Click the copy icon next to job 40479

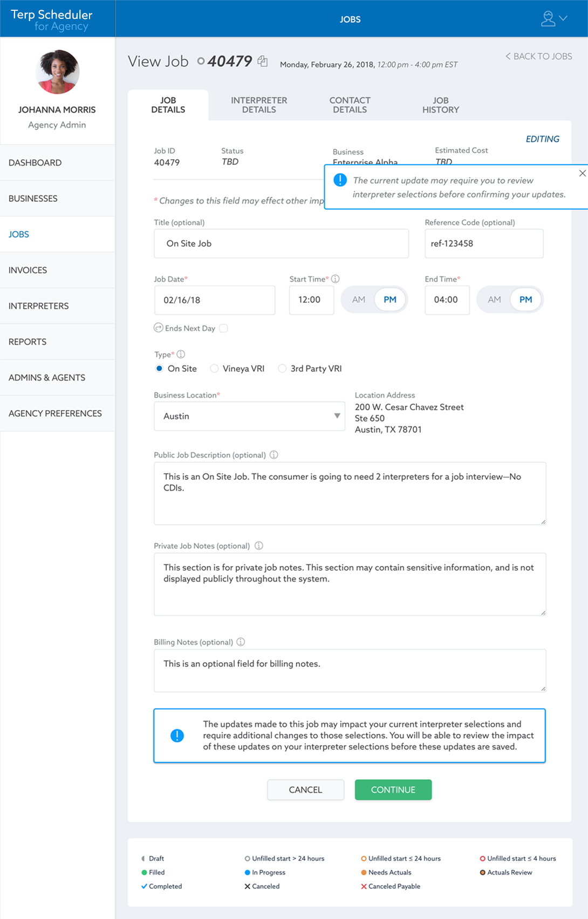[x=263, y=62]
